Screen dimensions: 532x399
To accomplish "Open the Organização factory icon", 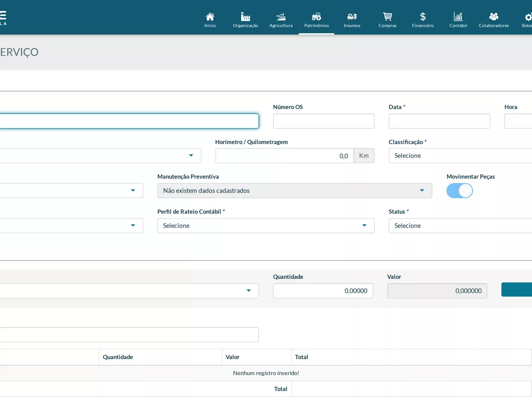I will [246, 17].
